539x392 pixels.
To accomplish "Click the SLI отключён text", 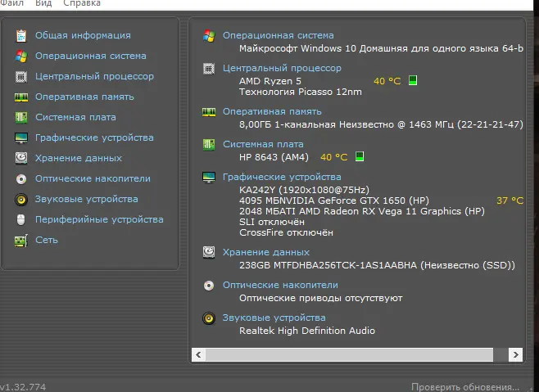I will coord(272,222).
